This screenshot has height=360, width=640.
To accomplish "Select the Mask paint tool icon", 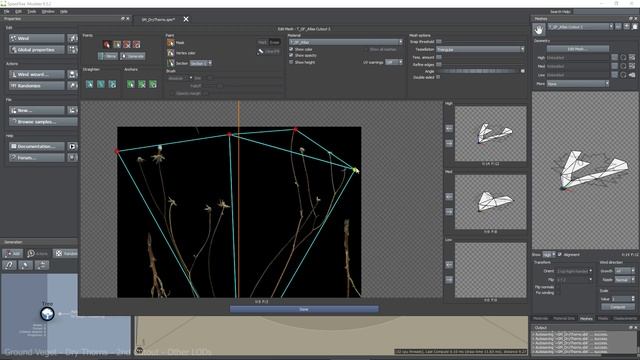I will click(x=171, y=42).
